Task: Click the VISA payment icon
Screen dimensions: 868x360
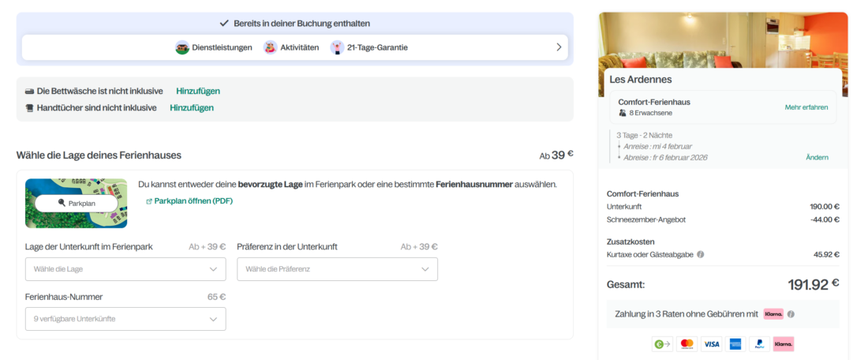Action: pyautogui.click(x=711, y=344)
